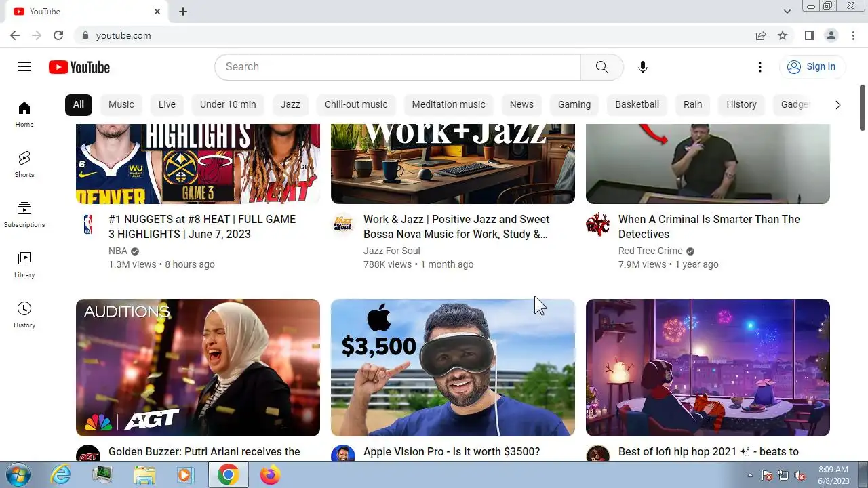Bookmark this page with the star icon

[783, 35]
